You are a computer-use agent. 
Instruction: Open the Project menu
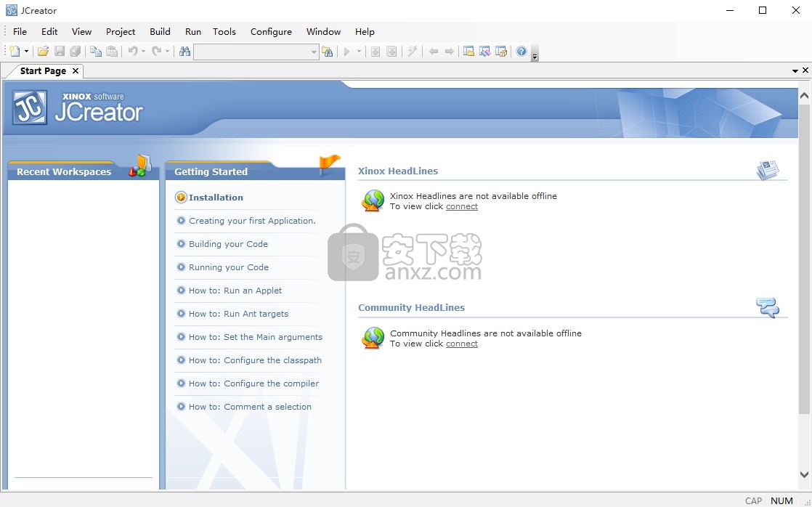click(121, 31)
